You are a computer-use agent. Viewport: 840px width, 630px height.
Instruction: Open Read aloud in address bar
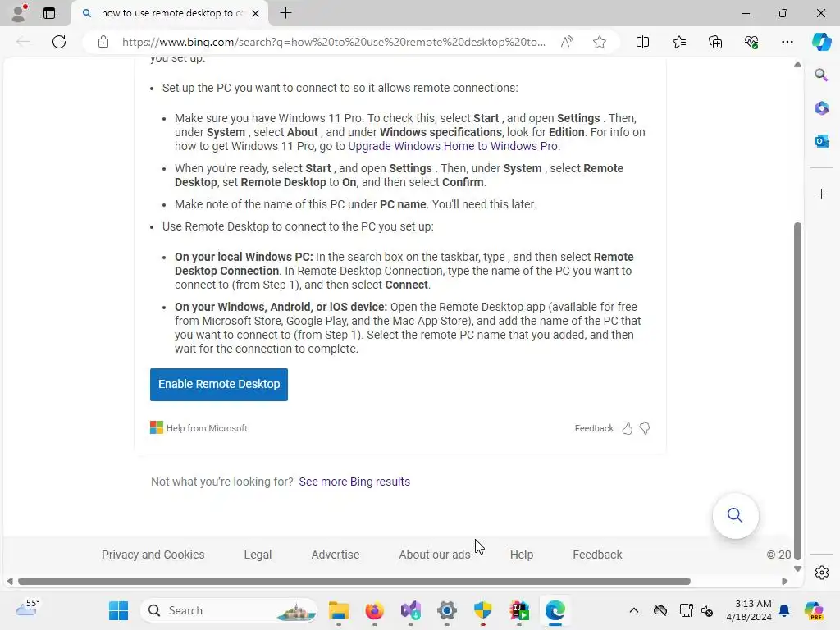[x=567, y=42]
